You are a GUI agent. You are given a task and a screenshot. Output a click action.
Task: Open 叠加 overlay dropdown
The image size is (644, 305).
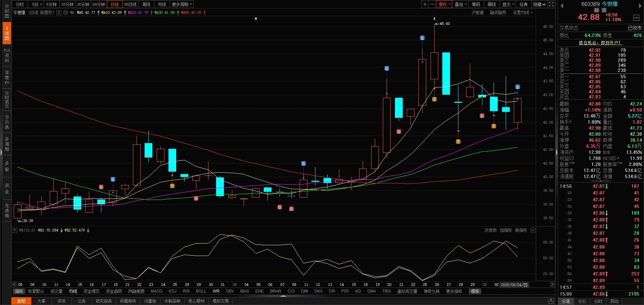pos(460,4)
